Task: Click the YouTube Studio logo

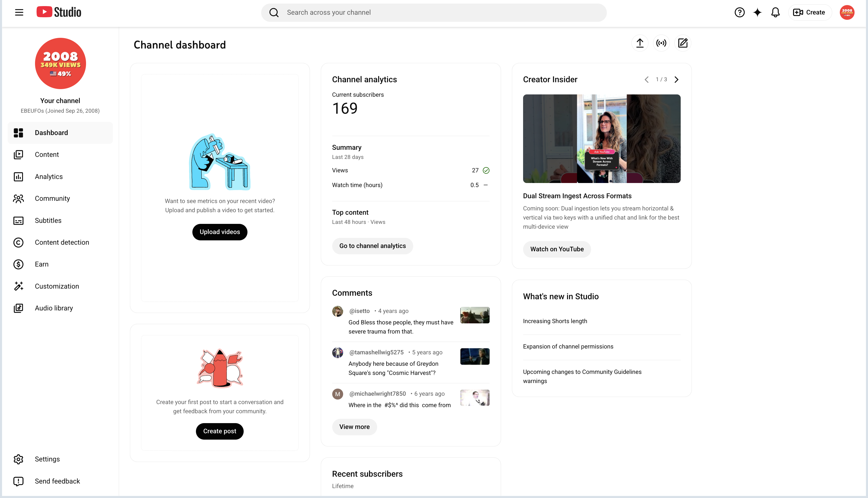Action: coord(59,12)
